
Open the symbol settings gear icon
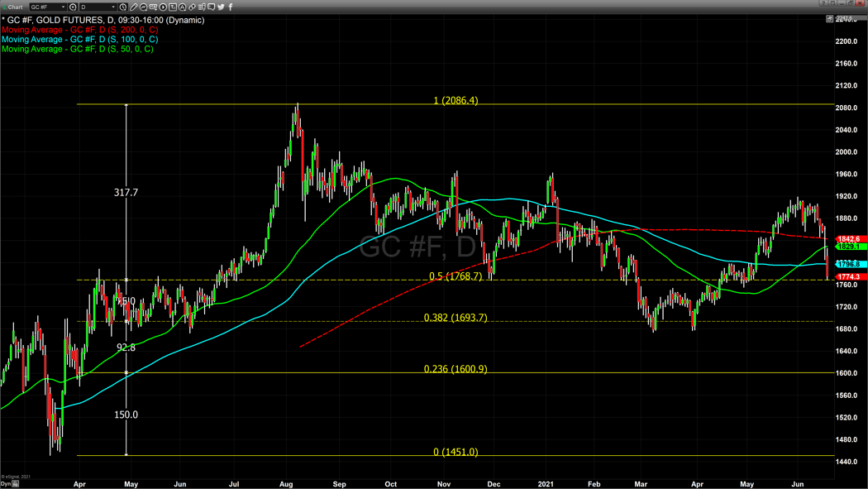(73, 7)
